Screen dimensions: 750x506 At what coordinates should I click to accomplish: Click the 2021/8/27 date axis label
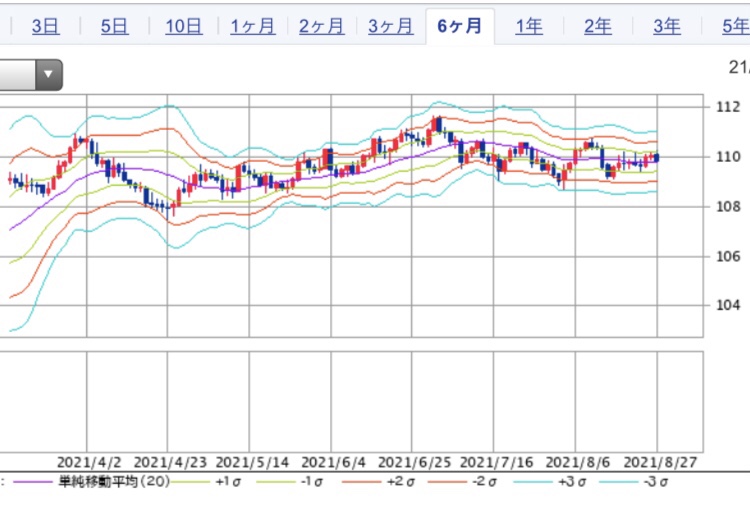[660, 462]
